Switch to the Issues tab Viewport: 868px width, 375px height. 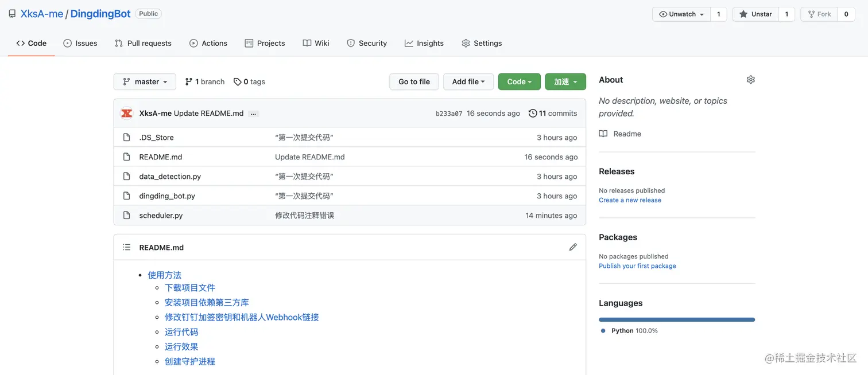tap(80, 43)
